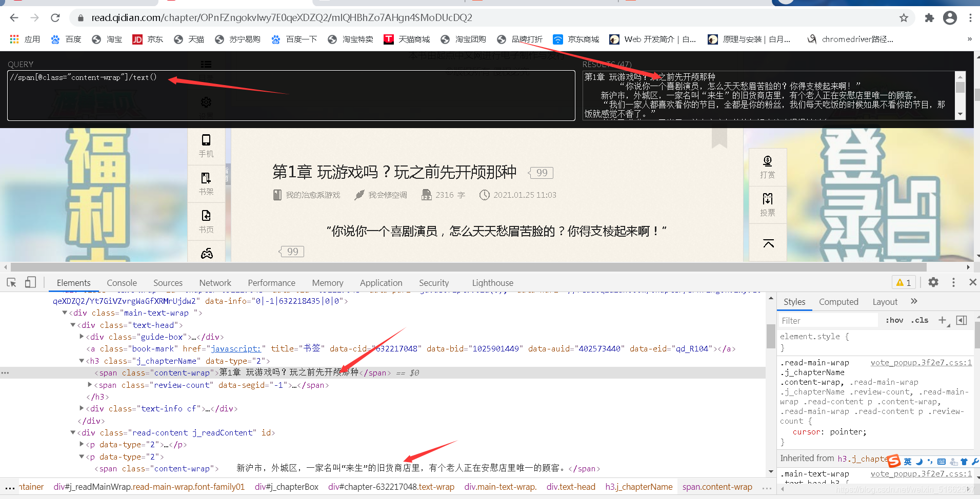Switch to the Elements tab
The width and height of the screenshot is (980, 499).
[73, 283]
